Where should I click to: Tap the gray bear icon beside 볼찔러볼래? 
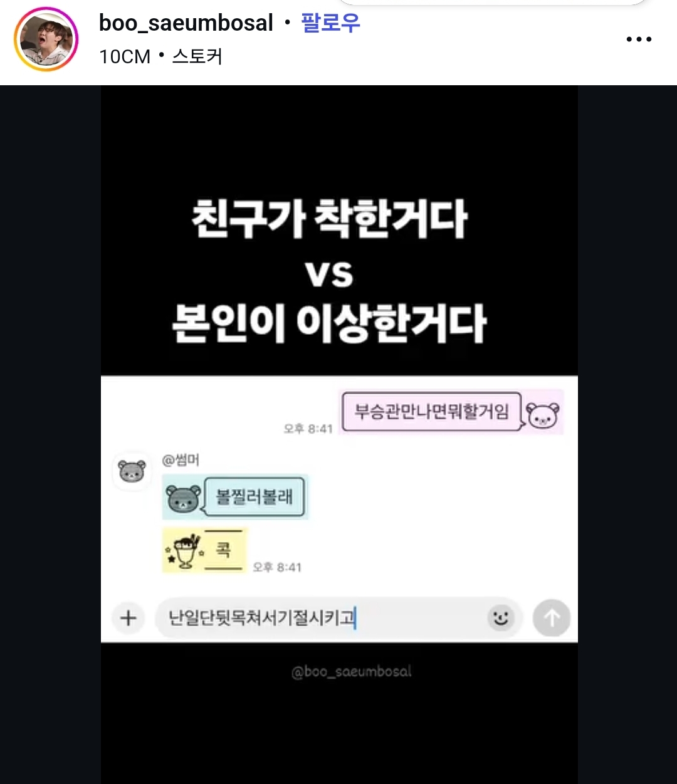(x=183, y=498)
